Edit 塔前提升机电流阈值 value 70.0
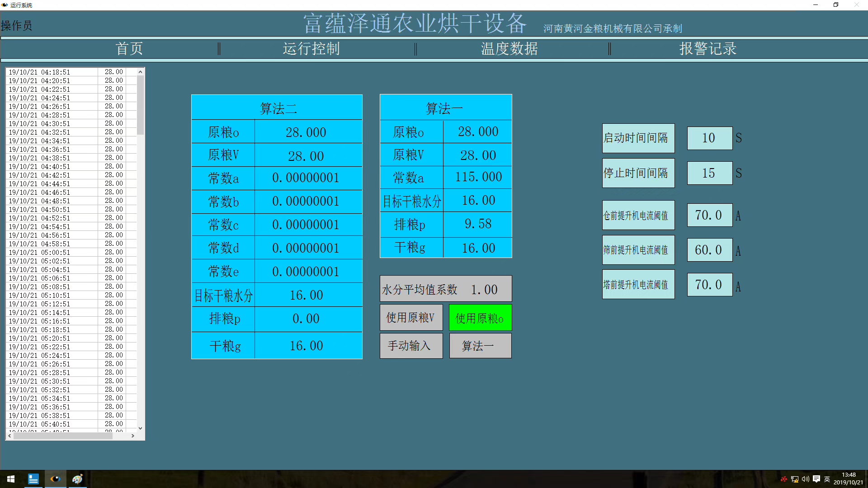Viewport: 868px width, 488px height. (709, 285)
